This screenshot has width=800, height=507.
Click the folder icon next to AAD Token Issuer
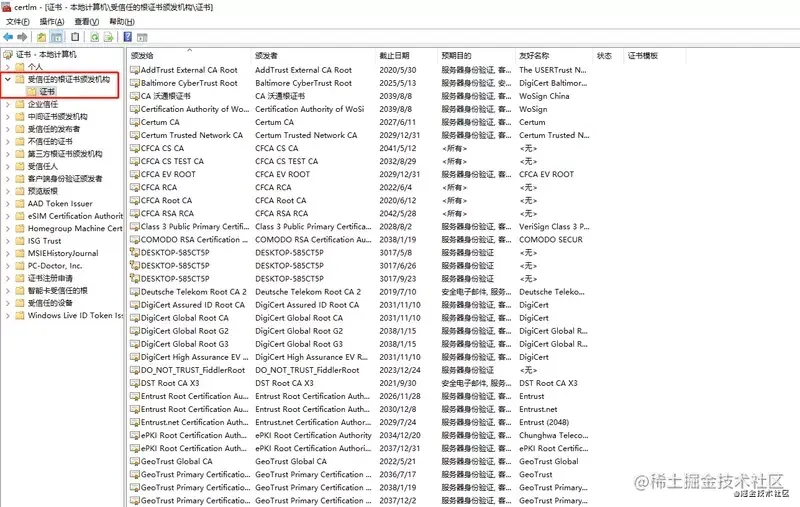coord(20,204)
